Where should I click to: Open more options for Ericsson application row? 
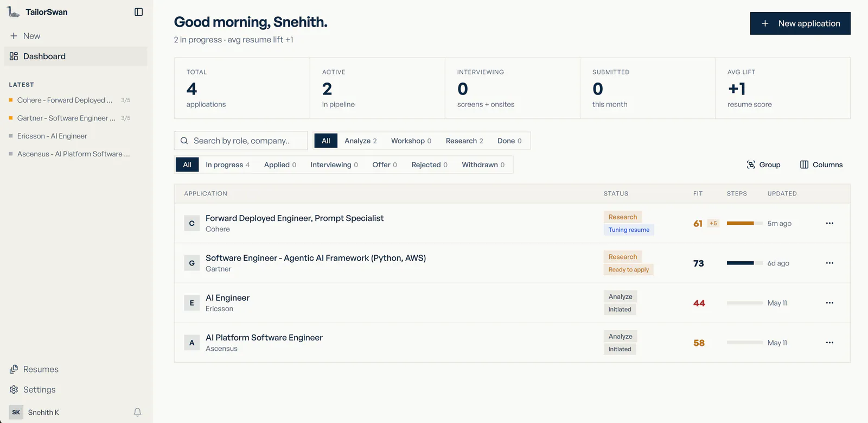(x=829, y=303)
